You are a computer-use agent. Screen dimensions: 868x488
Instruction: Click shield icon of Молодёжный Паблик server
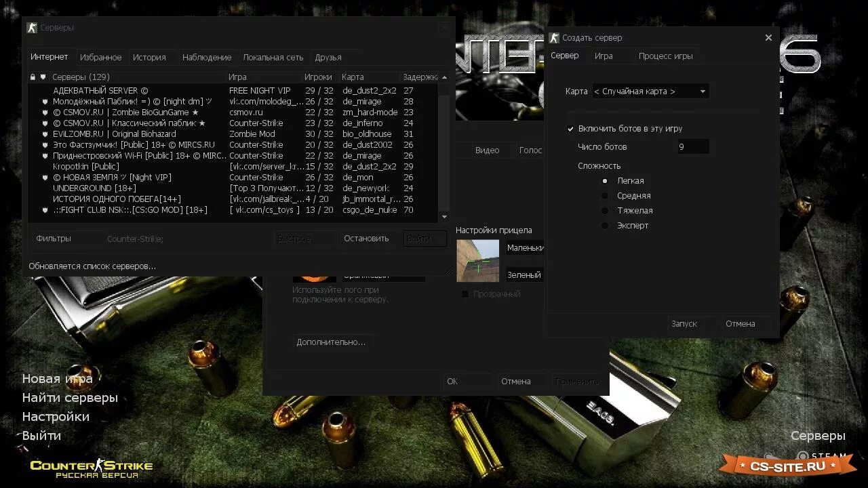tap(45, 102)
